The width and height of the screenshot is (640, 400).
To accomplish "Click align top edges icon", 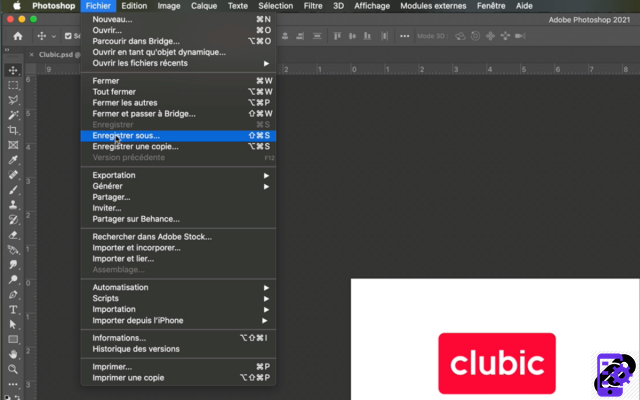I will click(x=337, y=36).
